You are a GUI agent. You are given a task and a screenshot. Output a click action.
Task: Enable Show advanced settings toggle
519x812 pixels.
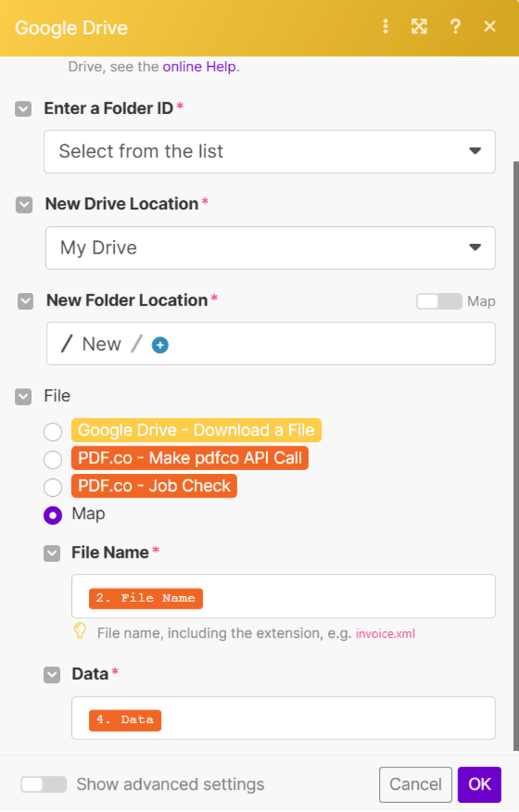coord(43,785)
